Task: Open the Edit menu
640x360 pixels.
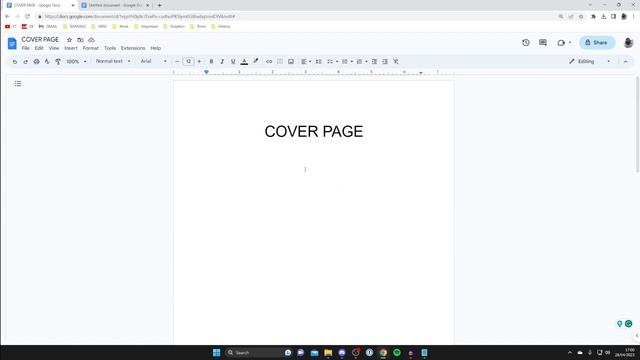Action: (39, 48)
